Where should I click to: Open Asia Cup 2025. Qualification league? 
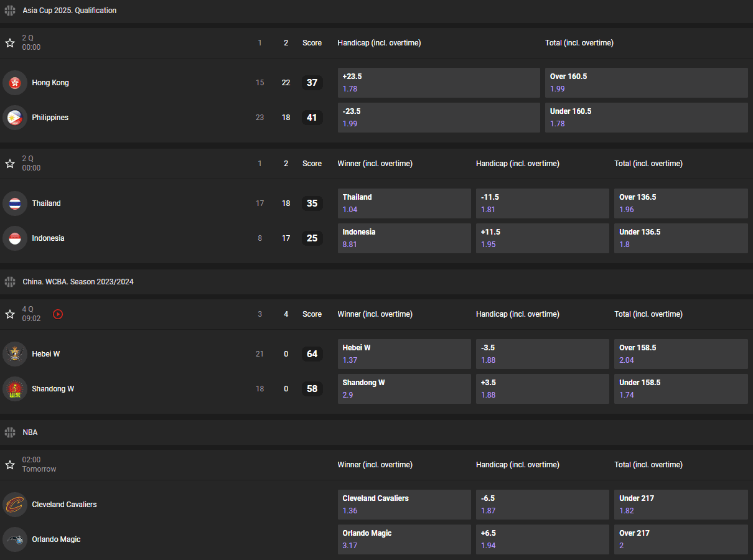[70, 11]
